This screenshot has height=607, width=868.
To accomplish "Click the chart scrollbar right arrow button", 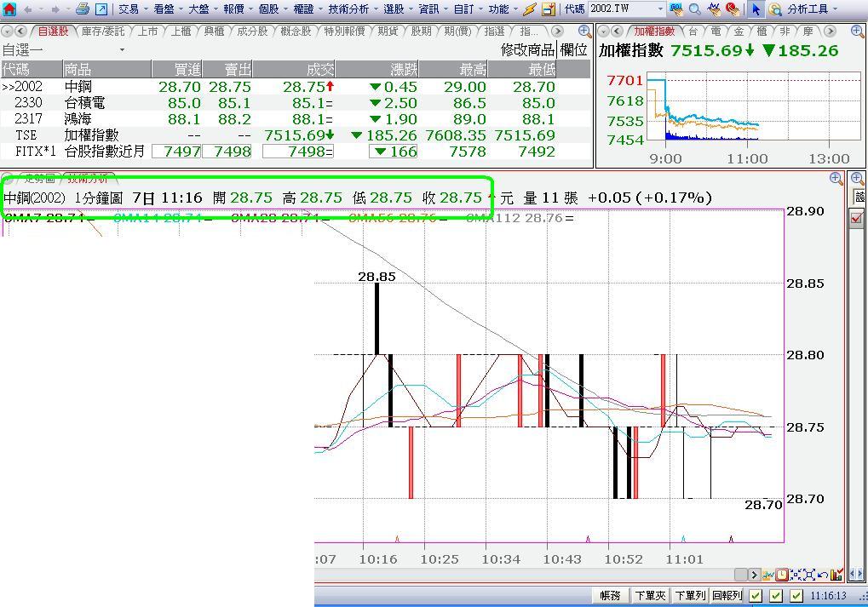I will 754,575.
